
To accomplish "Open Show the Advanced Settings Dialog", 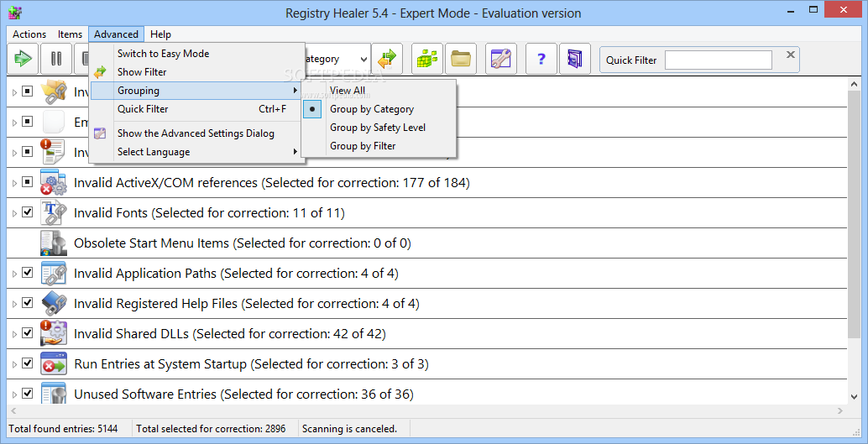I will [x=196, y=133].
